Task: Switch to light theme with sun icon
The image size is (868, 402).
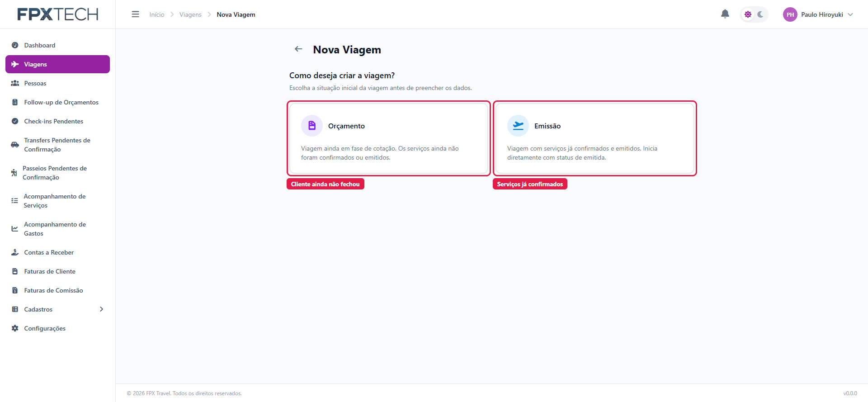Action: 748,14
